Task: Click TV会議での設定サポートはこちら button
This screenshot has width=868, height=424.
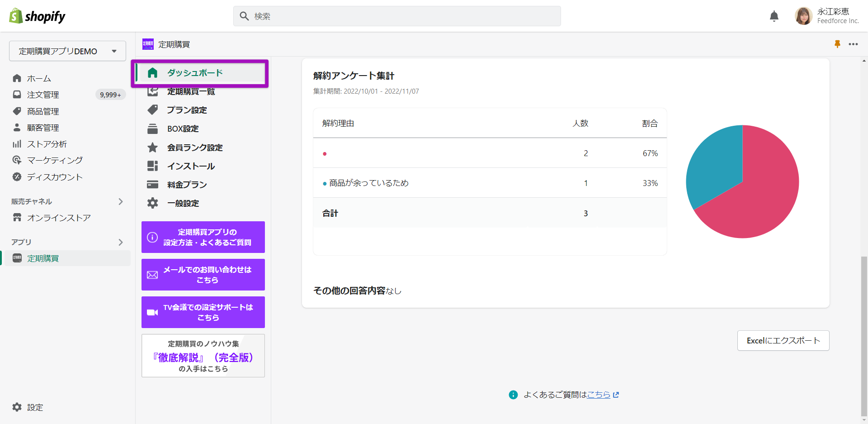Action: pyautogui.click(x=203, y=312)
